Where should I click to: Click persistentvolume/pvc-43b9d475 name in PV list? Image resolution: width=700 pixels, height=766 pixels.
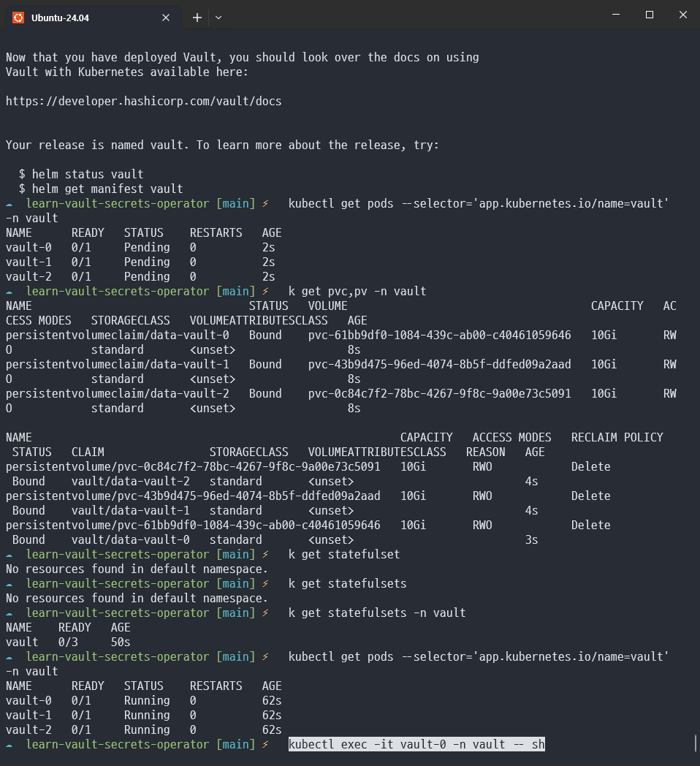coord(193,496)
